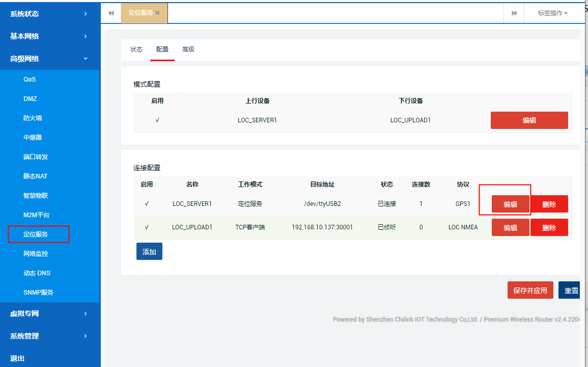
Task: Collapse the 高级网络 sidebar section
Action: point(49,59)
